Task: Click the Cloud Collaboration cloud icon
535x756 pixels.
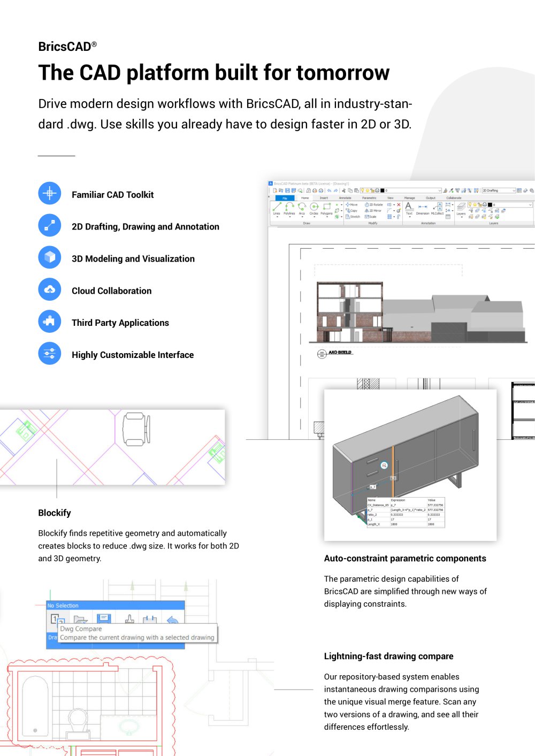Action: click(50, 289)
